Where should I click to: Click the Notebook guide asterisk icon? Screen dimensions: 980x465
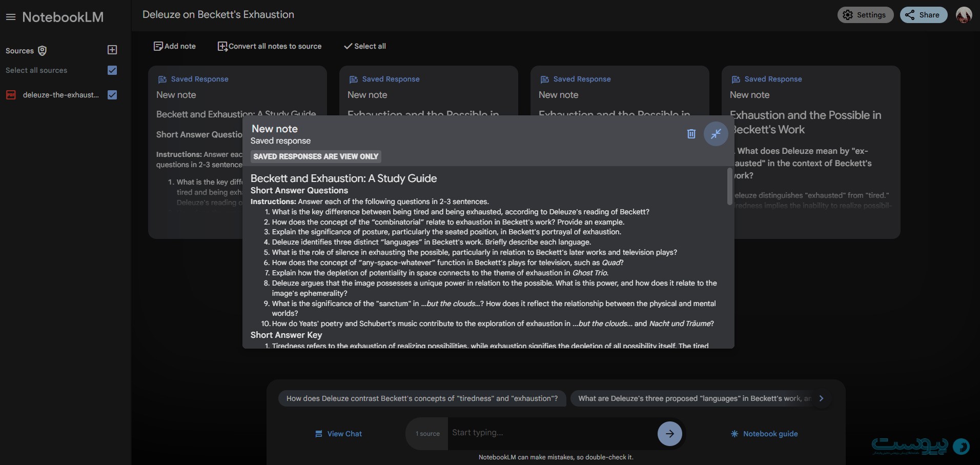tap(734, 434)
